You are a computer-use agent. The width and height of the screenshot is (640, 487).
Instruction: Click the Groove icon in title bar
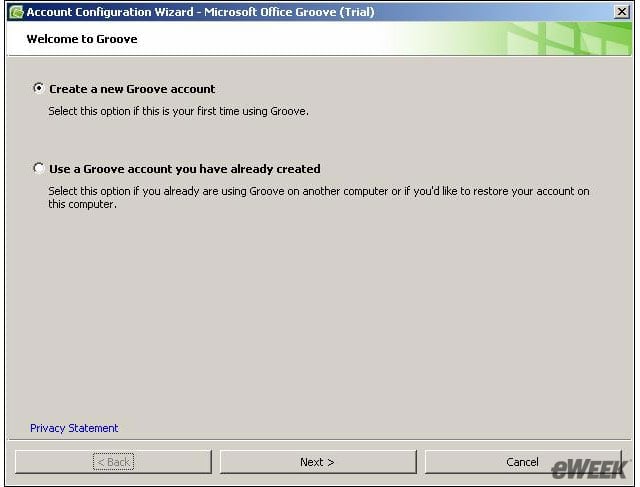pyautogui.click(x=16, y=12)
